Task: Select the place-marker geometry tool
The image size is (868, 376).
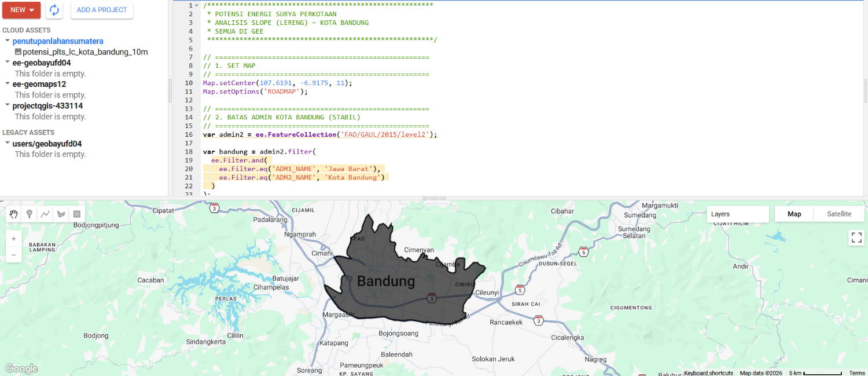Action: (x=29, y=214)
